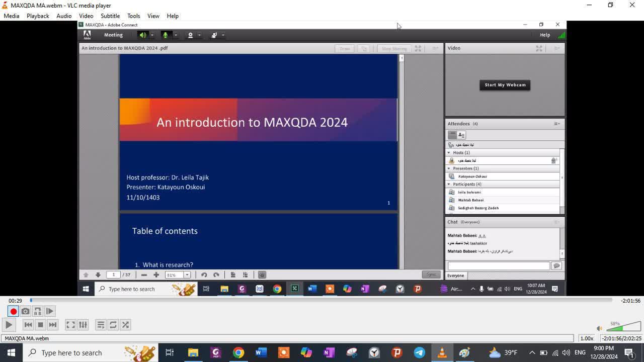Click the raise hand status icon

(214, 35)
